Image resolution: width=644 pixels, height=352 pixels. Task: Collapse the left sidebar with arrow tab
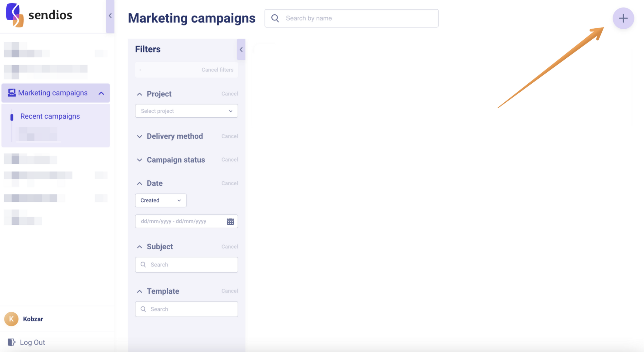110,16
